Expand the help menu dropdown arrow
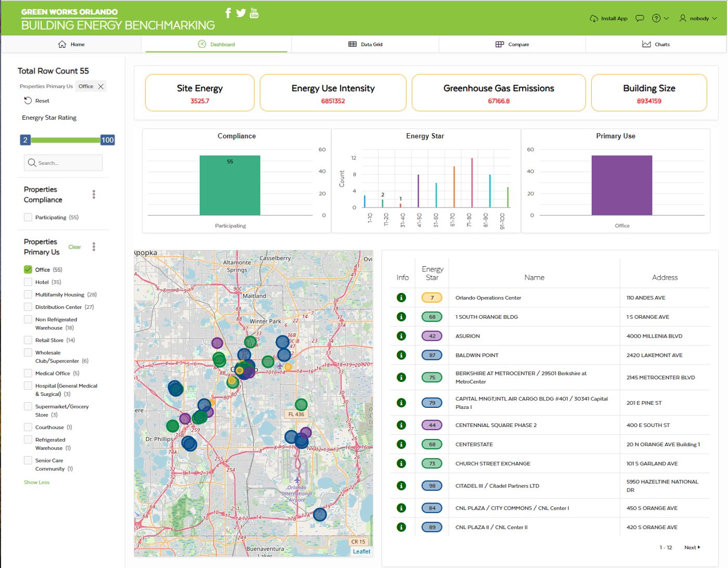 [666, 18]
